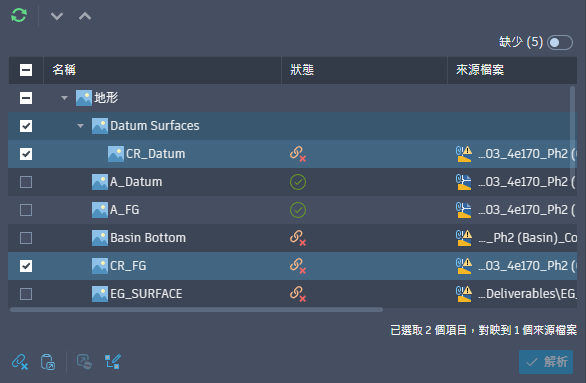Click the edit reference path icon

(112, 362)
